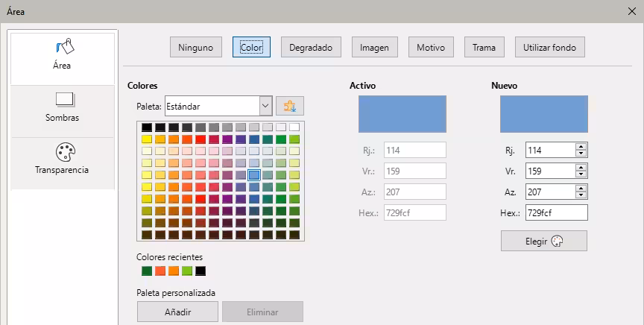Image resolution: width=644 pixels, height=325 pixels.
Task: Click the Elegir color picker button
Action: pos(544,241)
